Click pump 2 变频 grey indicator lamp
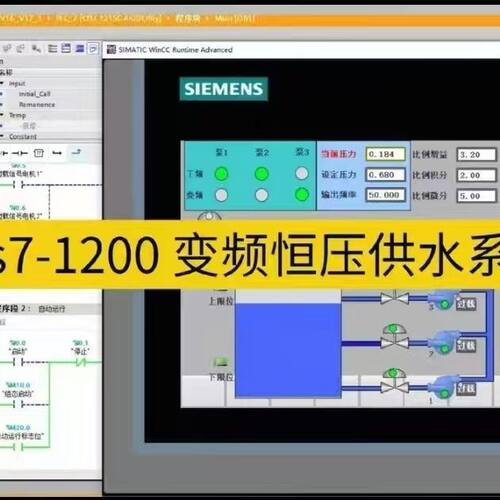 click(x=262, y=195)
